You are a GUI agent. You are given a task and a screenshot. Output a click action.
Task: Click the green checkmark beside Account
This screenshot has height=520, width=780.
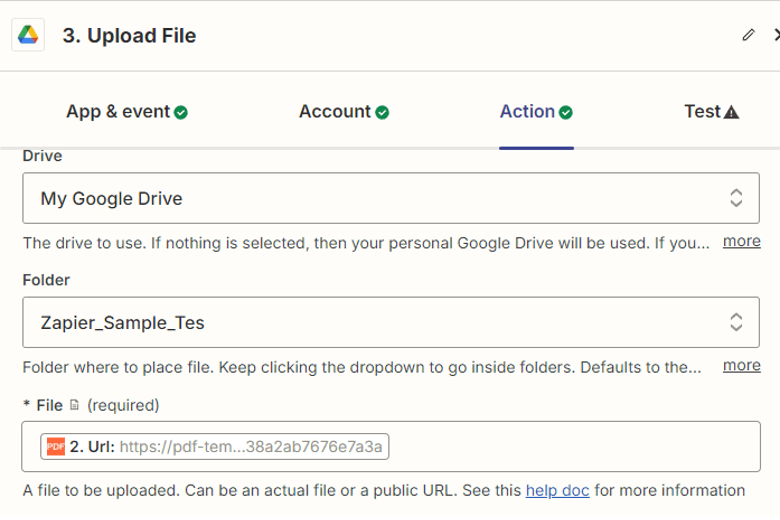click(383, 112)
